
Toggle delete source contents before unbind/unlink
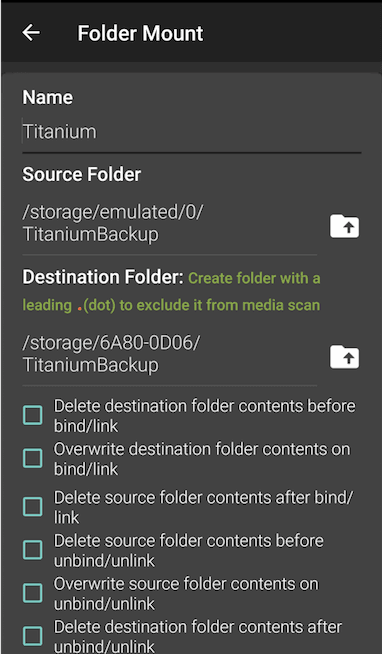click(x=33, y=550)
